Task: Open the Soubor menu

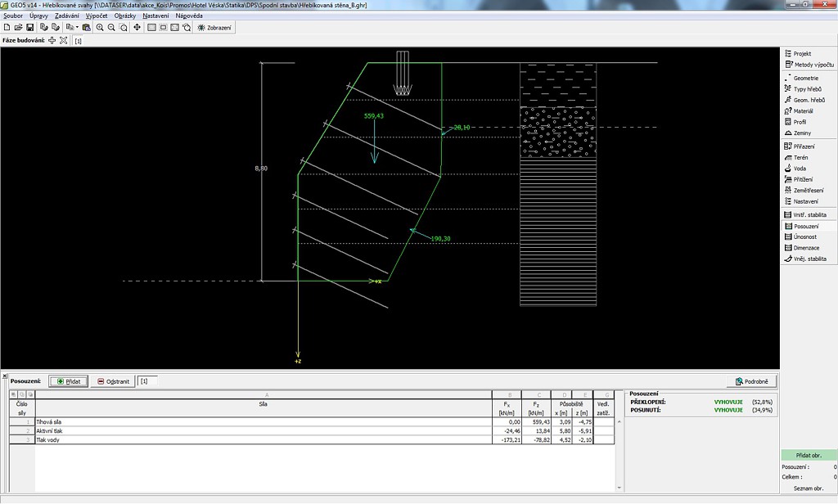Action: point(13,16)
